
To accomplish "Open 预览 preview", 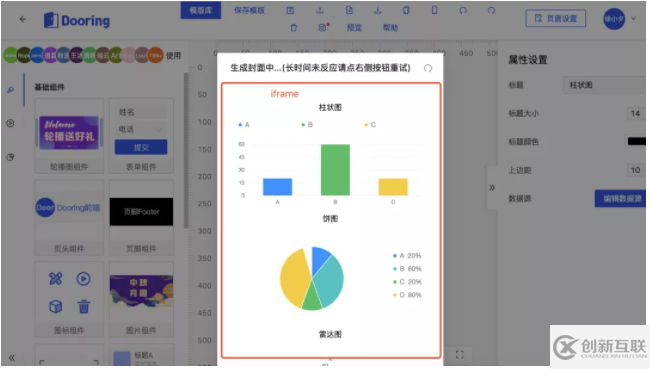I will click(x=354, y=28).
